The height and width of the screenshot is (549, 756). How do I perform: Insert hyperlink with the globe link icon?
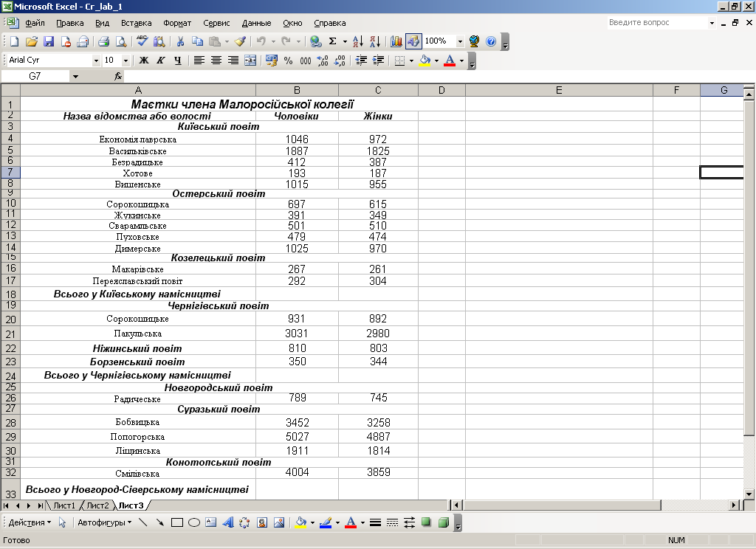click(316, 41)
